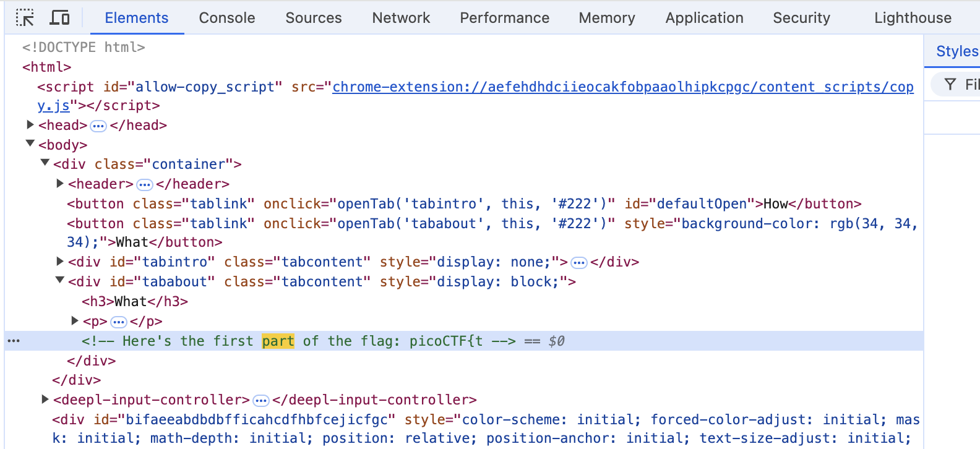Select the DOCTYPE html line
980x449 pixels.
click(x=84, y=48)
